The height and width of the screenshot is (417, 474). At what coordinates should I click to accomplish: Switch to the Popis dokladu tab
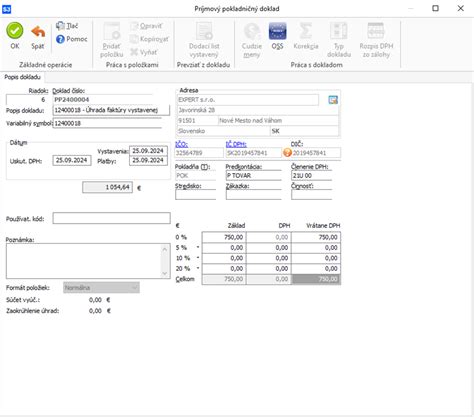click(22, 77)
